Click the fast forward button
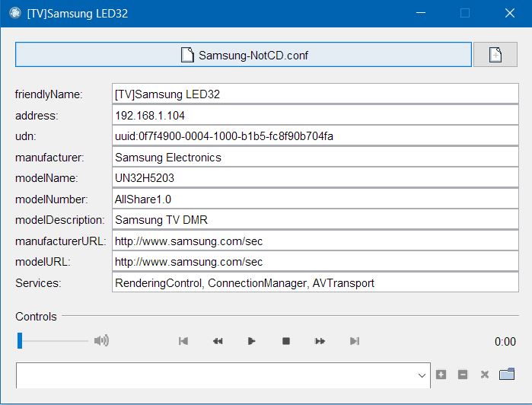Screen dimensions: 532x405 coord(320,341)
